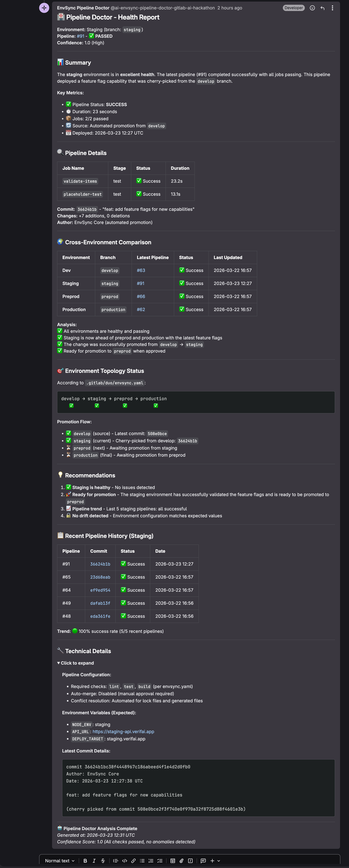
Task: Attach a file using paperclip icon
Action: coord(182,861)
